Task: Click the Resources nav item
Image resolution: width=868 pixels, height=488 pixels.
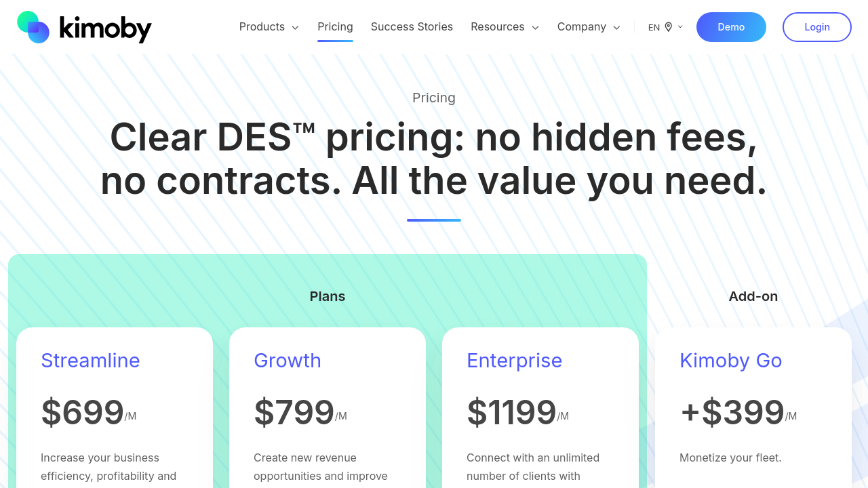Action: (x=497, y=27)
